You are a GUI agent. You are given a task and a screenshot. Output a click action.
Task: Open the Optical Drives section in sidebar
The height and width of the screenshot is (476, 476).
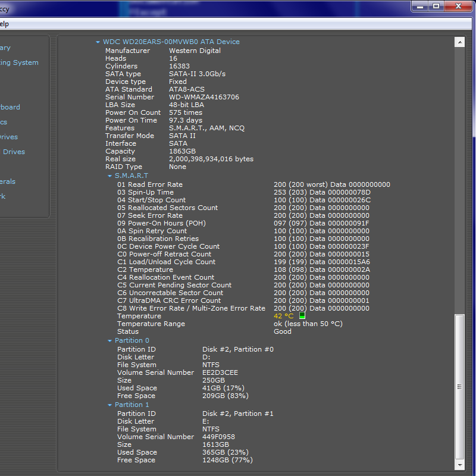pyautogui.click(x=12, y=152)
